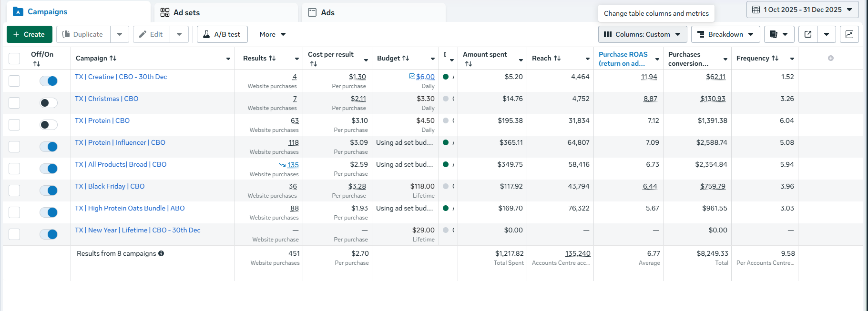Open the charts view icon
This screenshot has width=868, height=311.
[x=849, y=34]
